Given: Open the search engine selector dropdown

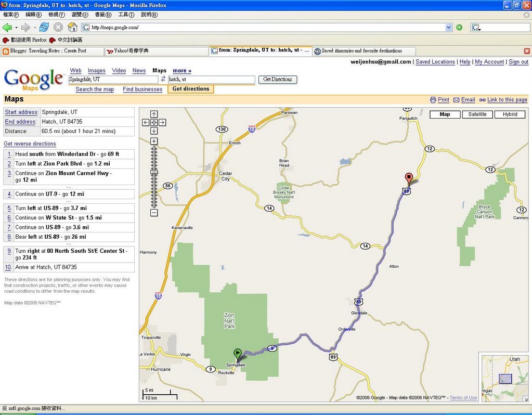Looking at the screenshot, I should tap(476, 28).
